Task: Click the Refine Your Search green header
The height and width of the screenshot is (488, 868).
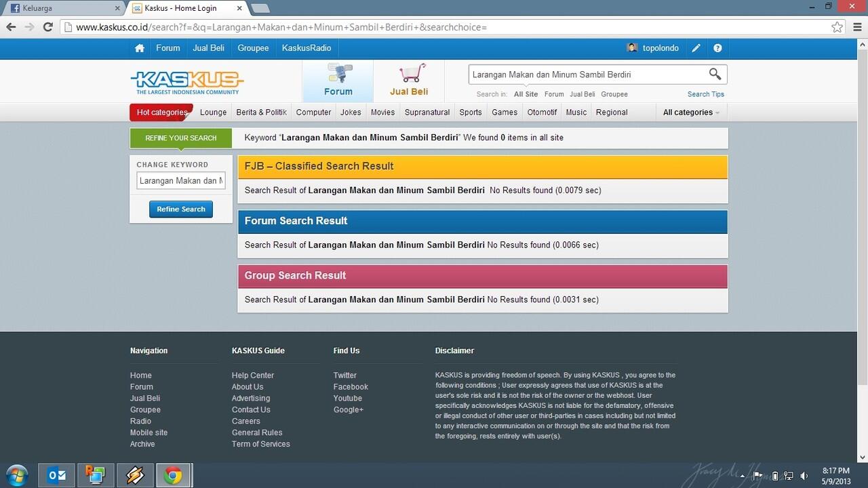Action: 181,138
